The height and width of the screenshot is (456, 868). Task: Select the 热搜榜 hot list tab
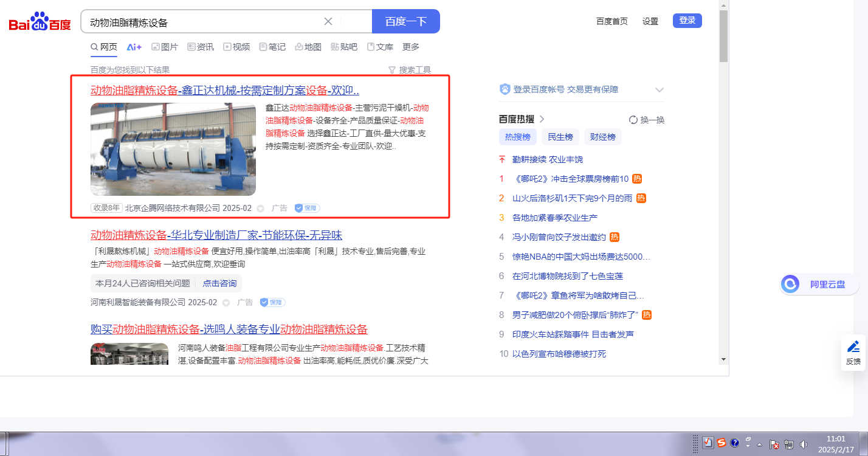(x=518, y=137)
